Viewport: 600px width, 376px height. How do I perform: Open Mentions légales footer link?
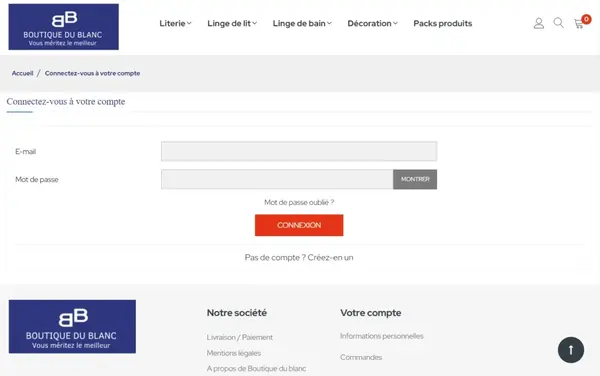(x=234, y=353)
